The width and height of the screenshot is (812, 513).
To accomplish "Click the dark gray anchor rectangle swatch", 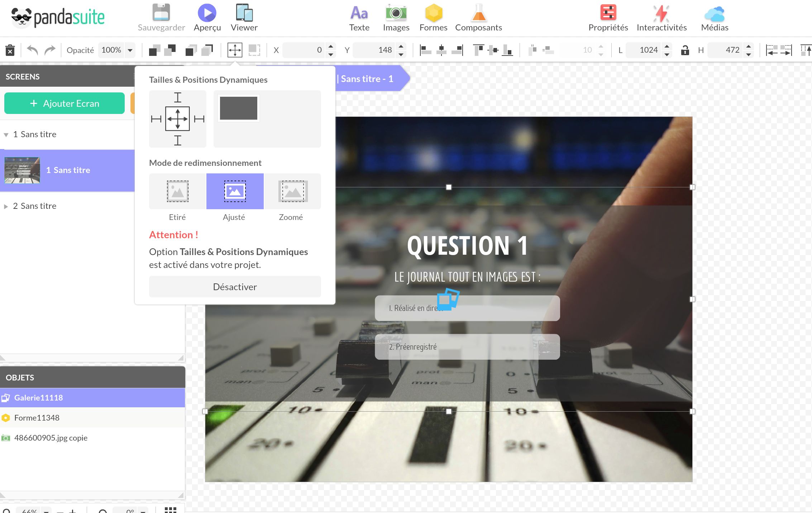I will pyautogui.click(x=239, y=108).
